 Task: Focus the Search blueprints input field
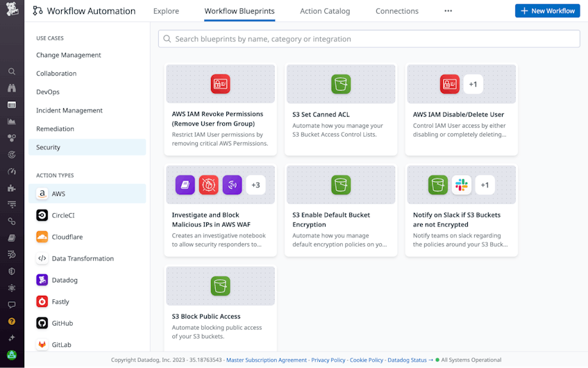pos(369,39)
